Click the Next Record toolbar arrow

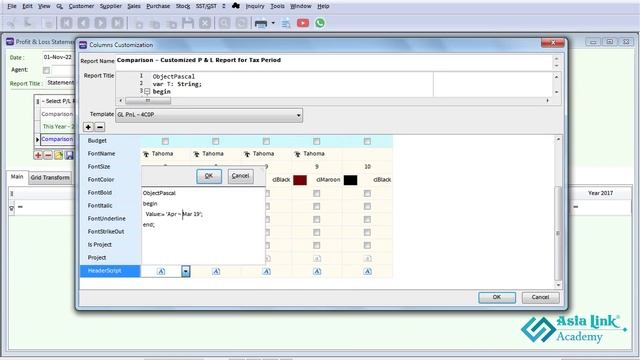(100, 23)
